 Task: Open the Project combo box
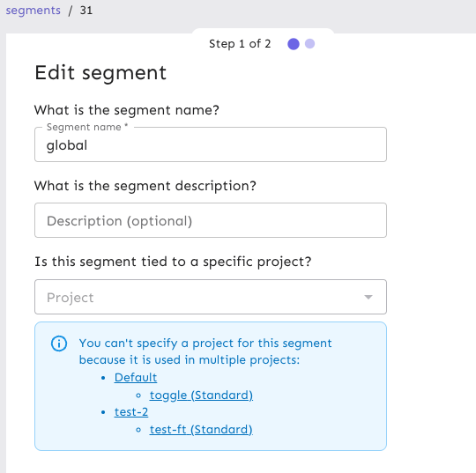(211, 297)
